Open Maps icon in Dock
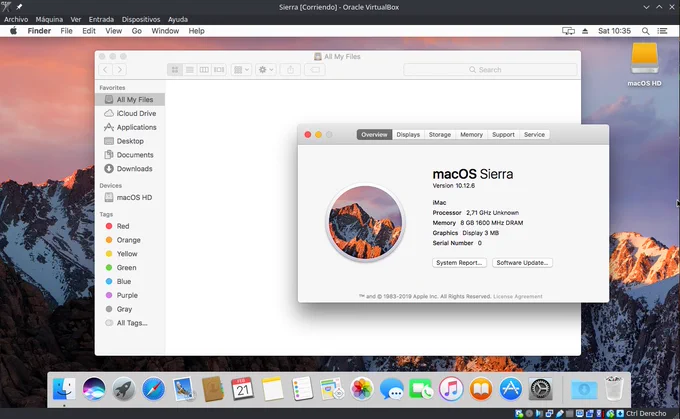680x419 pixels. [x=332, y=389]
